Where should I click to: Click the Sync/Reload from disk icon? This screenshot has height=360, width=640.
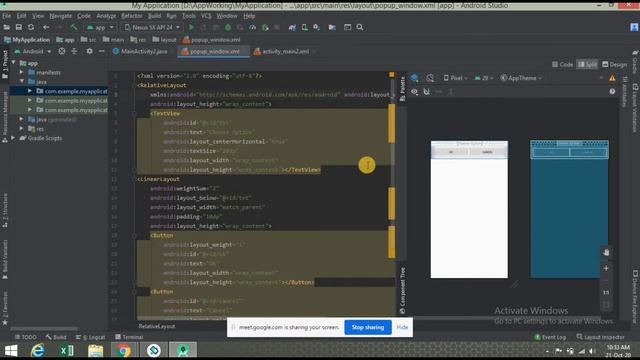tap(31, 27)
